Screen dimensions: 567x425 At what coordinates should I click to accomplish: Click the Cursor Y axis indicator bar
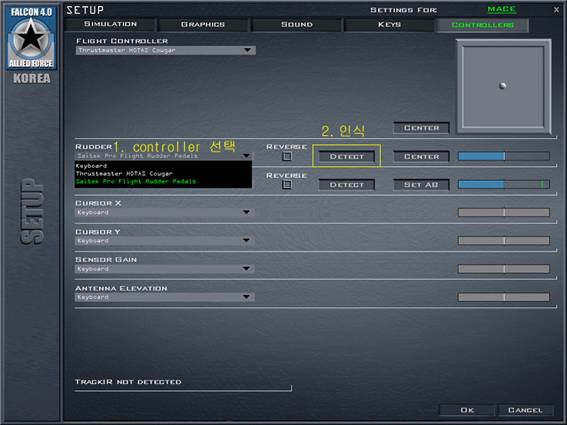pyautogui.click(x=504, y=241)
